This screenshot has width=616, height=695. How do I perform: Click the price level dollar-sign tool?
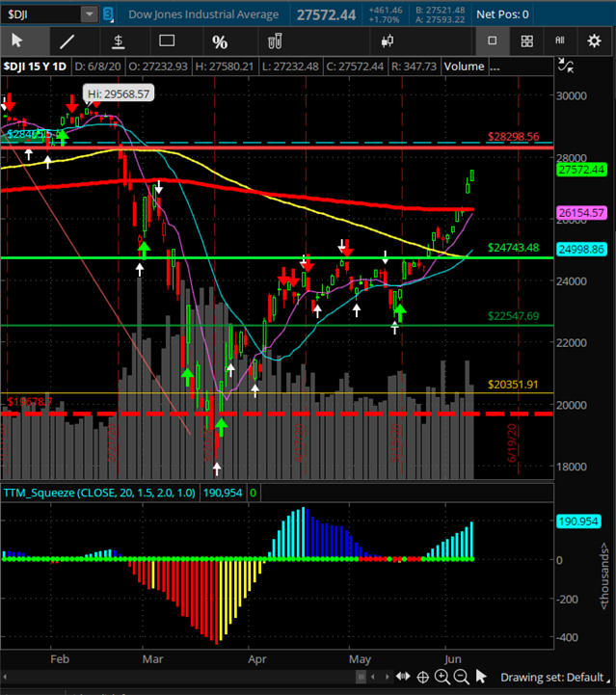pyautogui.click(x=118, y=41)
